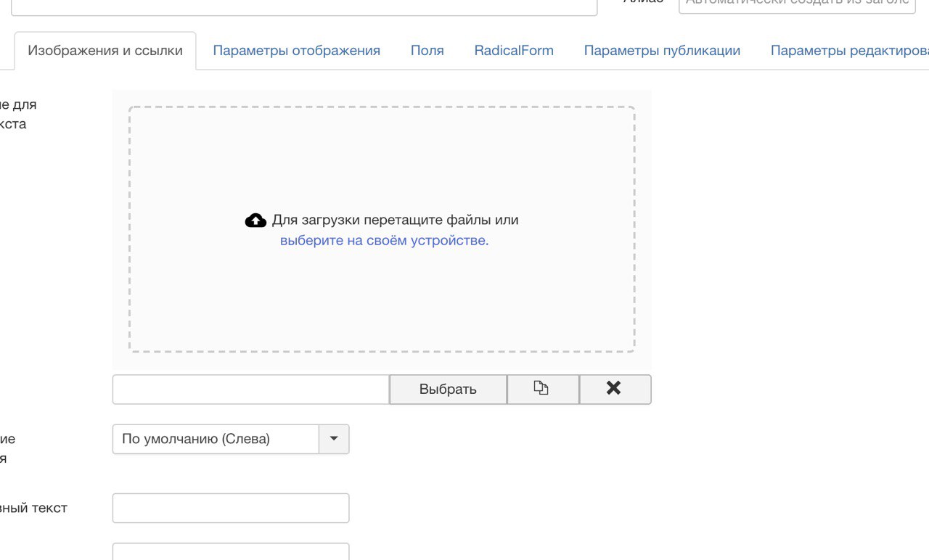Open the Параметры редактирования tab

tap(849, 51)
